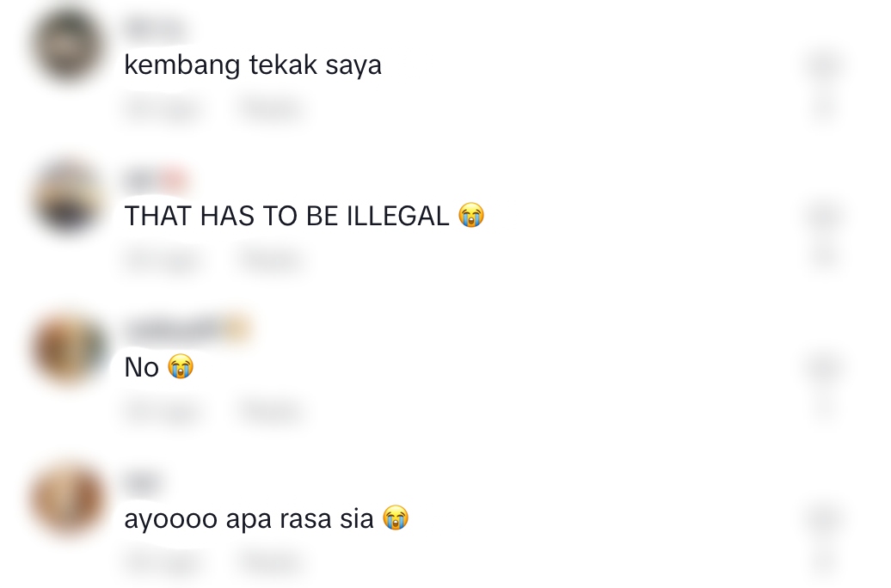This screenshot has width=891, height=588.
Task: Reply to the 'THAT HAS TO BE ILLEGAL' comment
Action: tap(270, 260)
